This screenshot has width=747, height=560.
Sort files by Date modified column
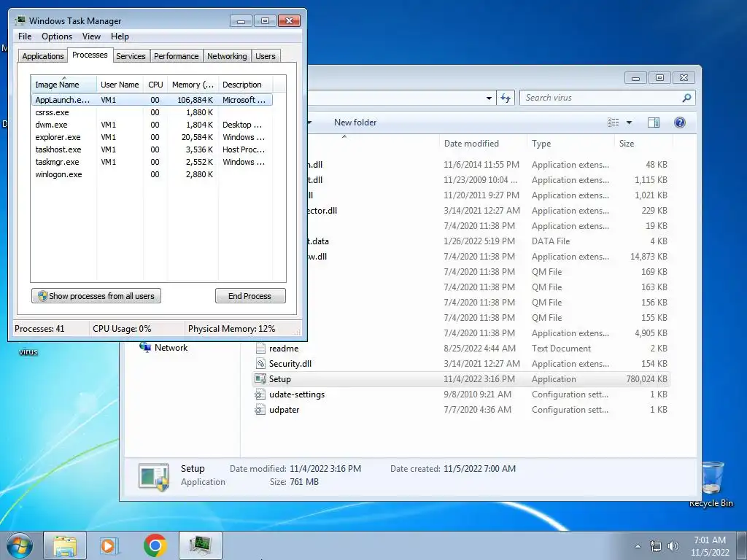pyautogui.click(x=482, y=144)
